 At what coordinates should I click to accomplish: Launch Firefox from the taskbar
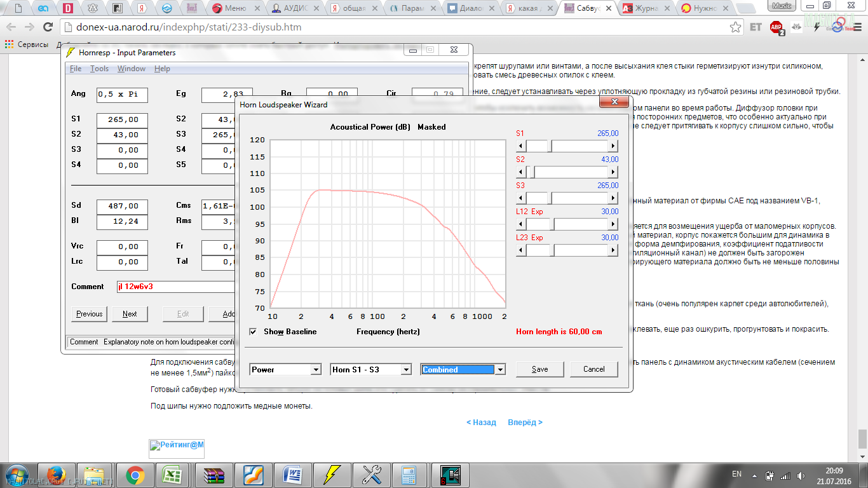coord(57,474)
